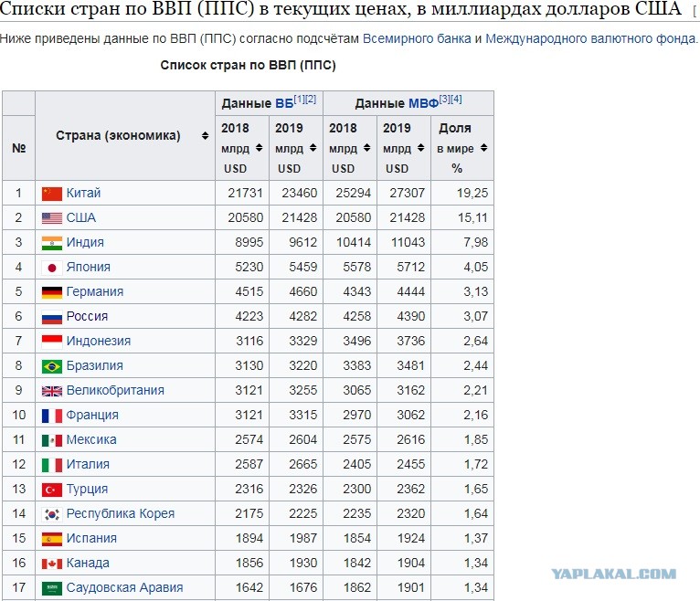Open the Индонезия country link
The image size is (700, 601).
pos(98,342)
